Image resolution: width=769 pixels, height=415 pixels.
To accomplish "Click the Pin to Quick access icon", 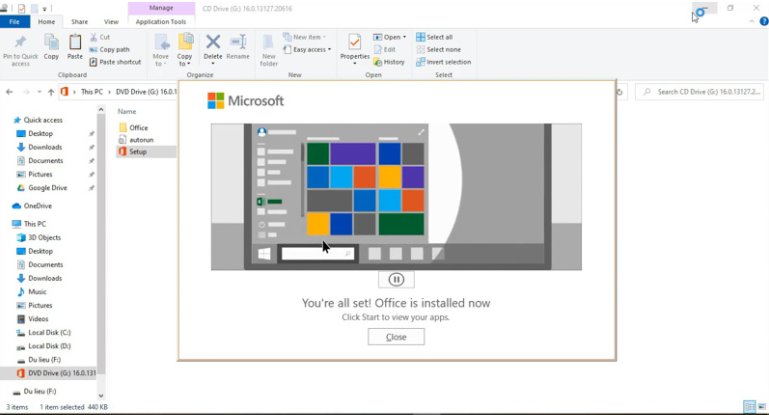I will pos(20,42).
